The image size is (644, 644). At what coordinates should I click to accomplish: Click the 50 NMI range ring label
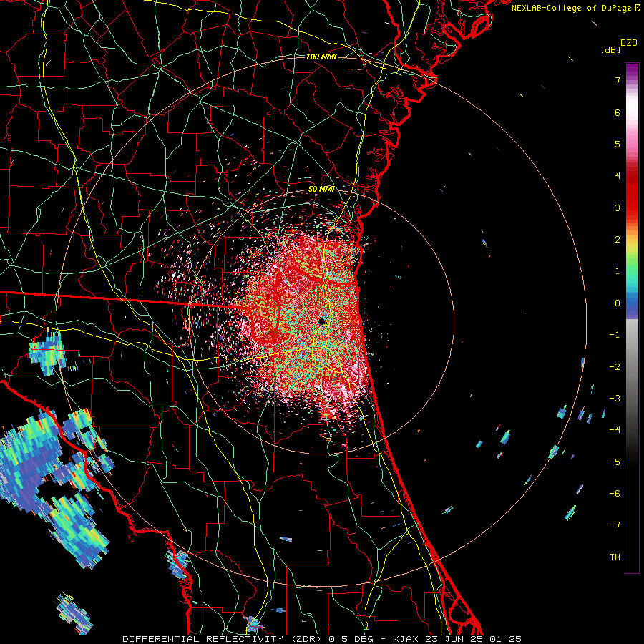pyautogui.click(x=321, y=190)
